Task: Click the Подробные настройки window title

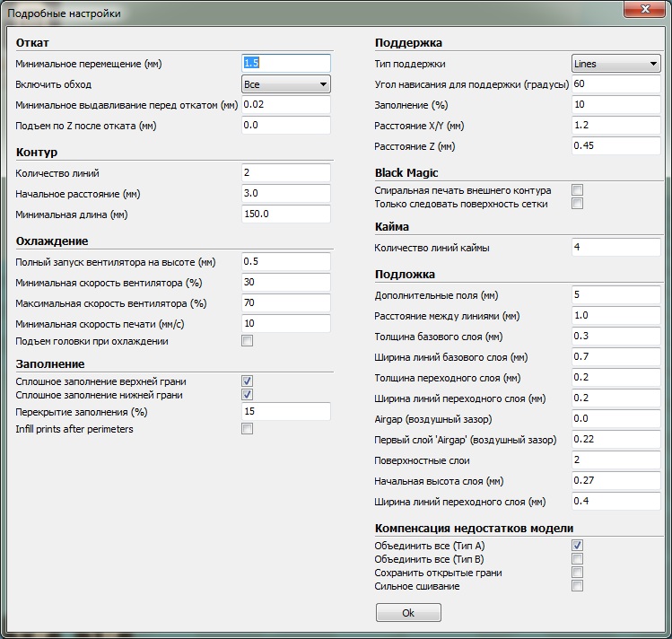Action: point(65,13)
